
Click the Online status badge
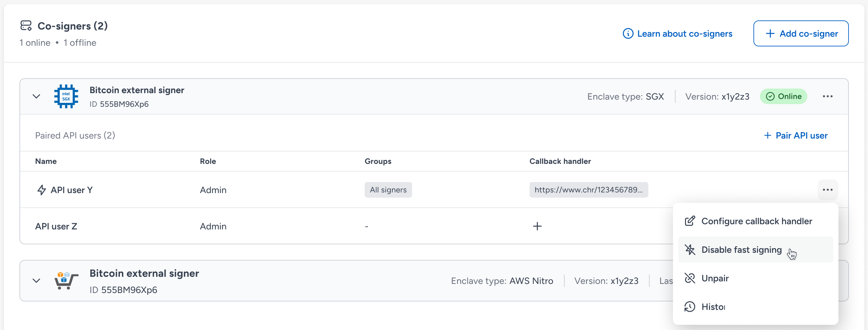coord(783,96)
